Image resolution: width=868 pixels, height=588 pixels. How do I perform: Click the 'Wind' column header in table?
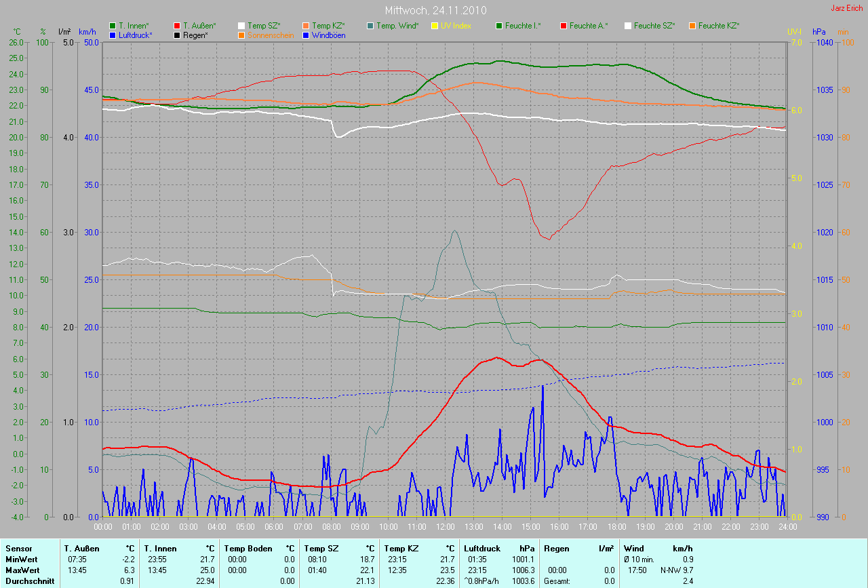(633, 549)
